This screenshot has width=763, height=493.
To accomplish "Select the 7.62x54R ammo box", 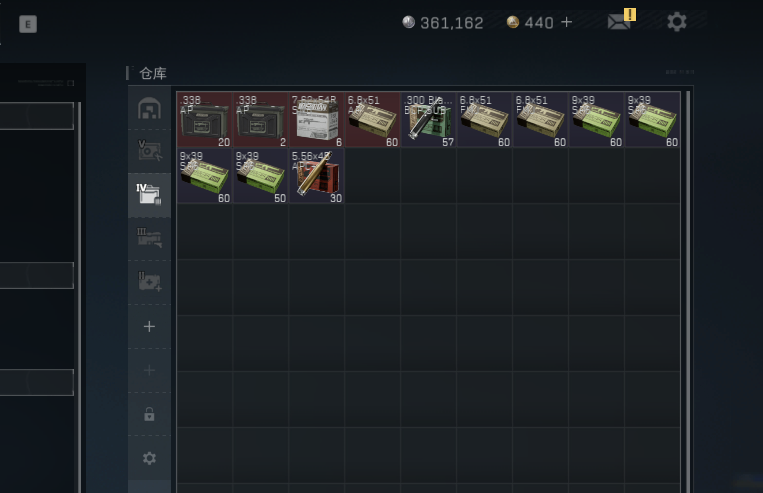I will pos(317,120).
